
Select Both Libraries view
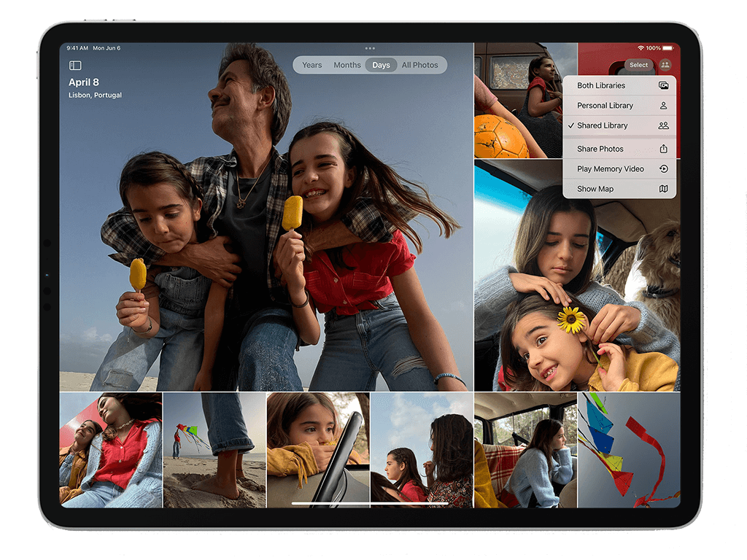click(601, 85)
